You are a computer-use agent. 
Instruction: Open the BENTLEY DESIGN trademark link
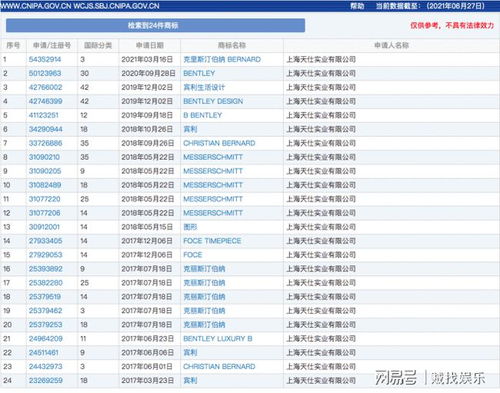(213, 101)
